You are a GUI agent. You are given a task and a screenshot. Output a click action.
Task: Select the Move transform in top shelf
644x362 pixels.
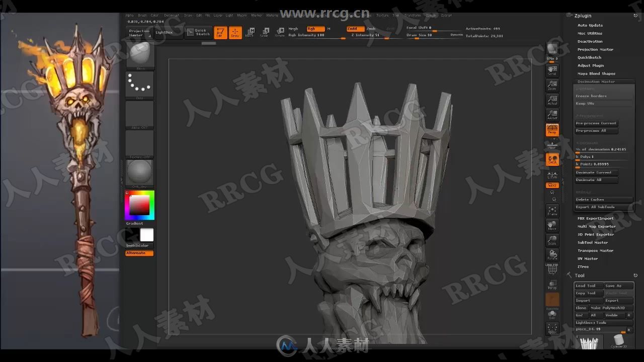[x=250, y=33]
